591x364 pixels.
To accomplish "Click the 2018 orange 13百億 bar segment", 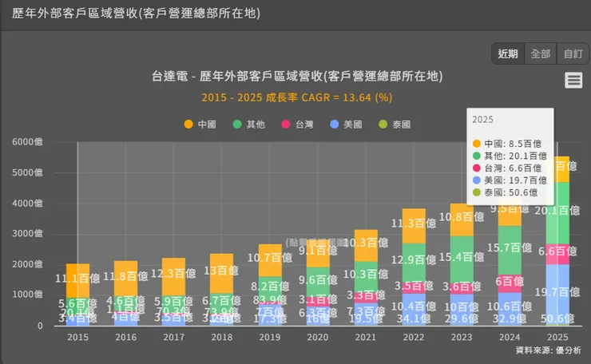I will click(222, 274).
